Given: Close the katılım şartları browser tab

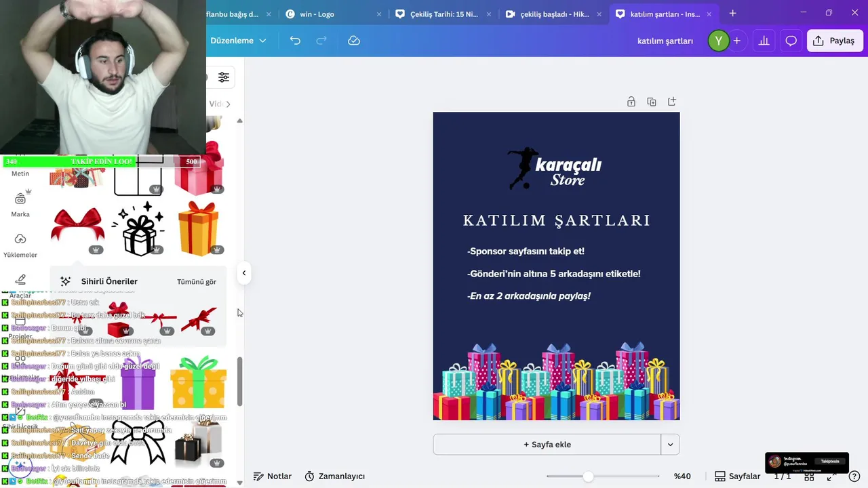Looking at the screenshot, I should point(709,14).
